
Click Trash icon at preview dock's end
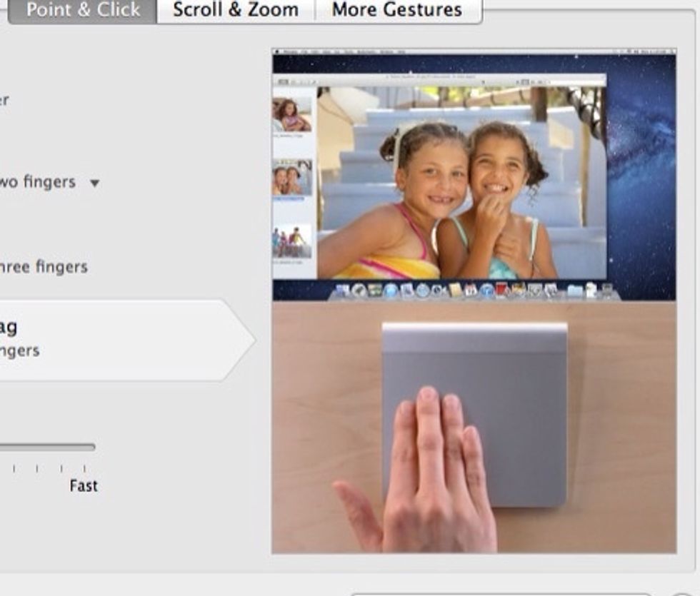pos(607,291)
